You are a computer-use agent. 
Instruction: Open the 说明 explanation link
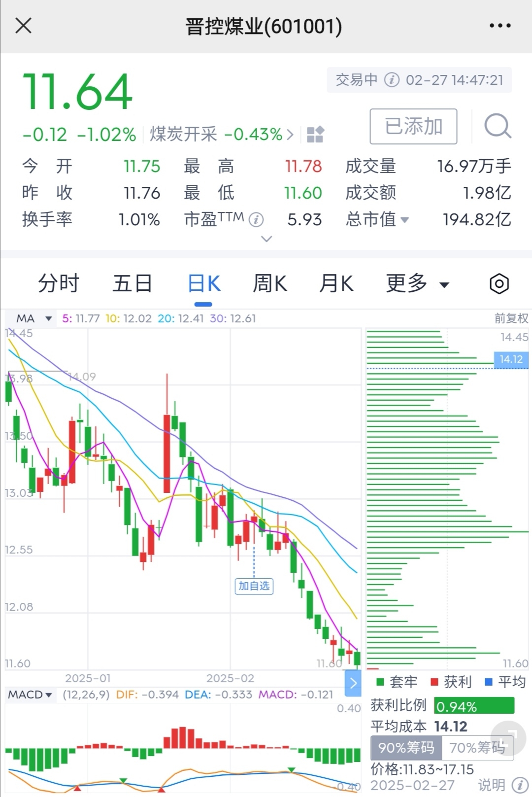(x=491, y=785)
